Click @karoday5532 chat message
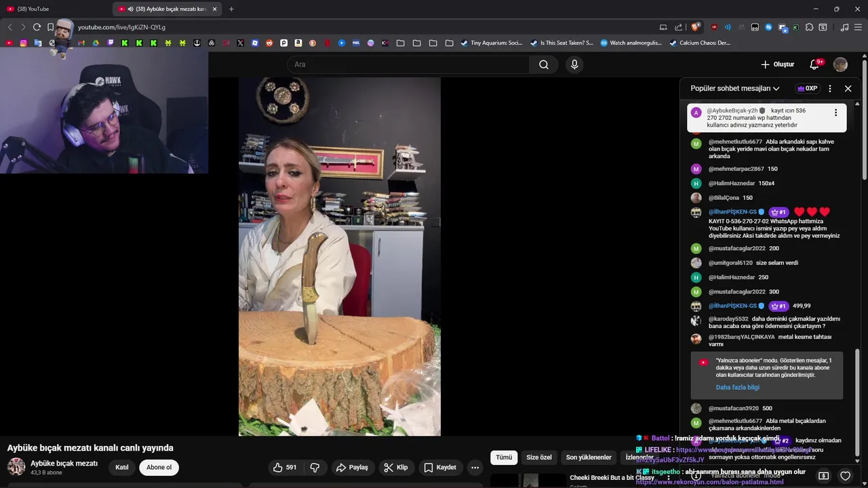This screenshot has height=488, width=868. click(766, 323)
